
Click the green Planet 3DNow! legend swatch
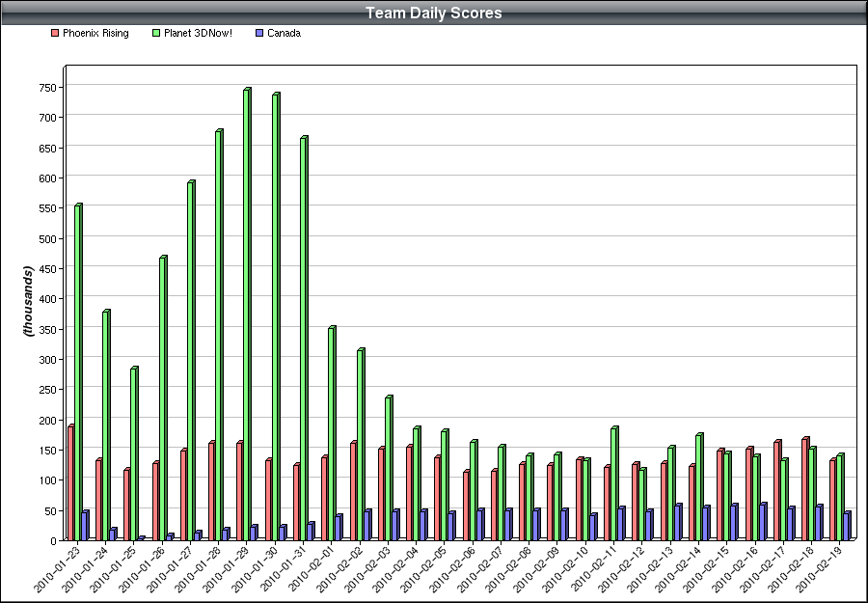coord(156,33)
